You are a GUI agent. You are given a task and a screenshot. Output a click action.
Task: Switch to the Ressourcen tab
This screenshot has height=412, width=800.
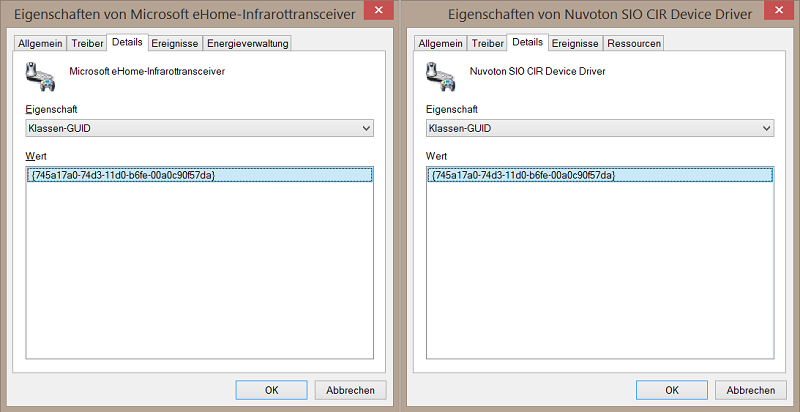point(634,44)
